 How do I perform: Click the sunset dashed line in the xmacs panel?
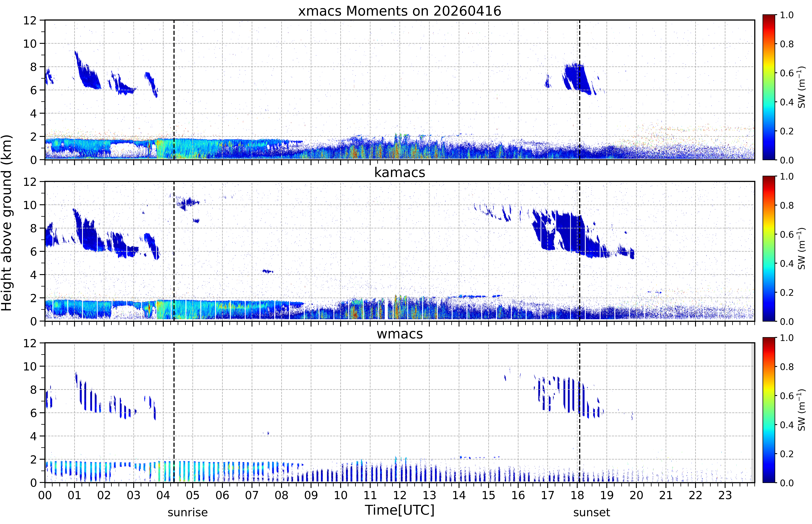pyautogui.click(x=580, y=90)
